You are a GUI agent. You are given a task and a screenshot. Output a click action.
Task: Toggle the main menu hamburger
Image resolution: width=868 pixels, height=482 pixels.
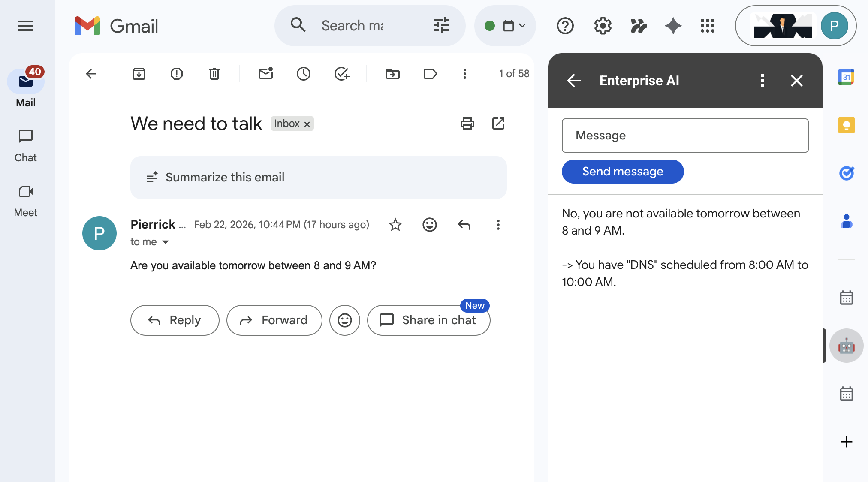(26, 26)
